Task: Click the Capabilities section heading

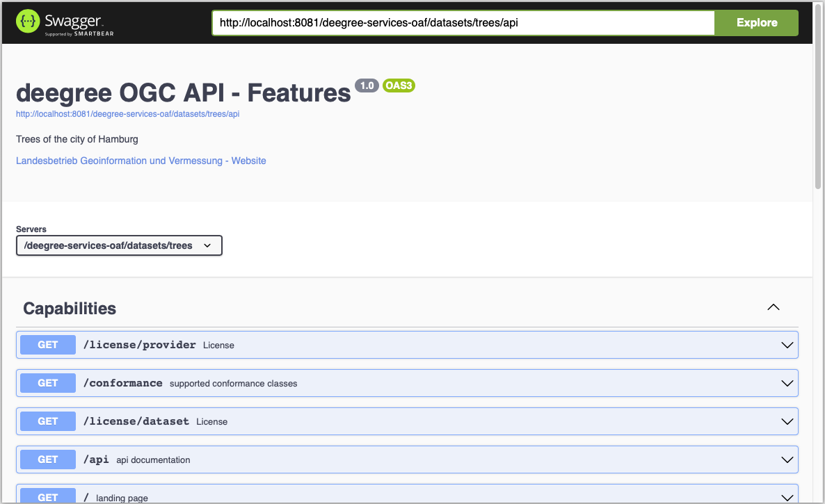Action: (70, 308)
